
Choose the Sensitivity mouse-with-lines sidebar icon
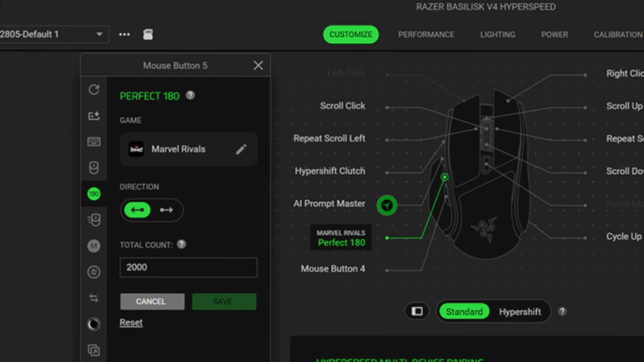tap(94, 220)
